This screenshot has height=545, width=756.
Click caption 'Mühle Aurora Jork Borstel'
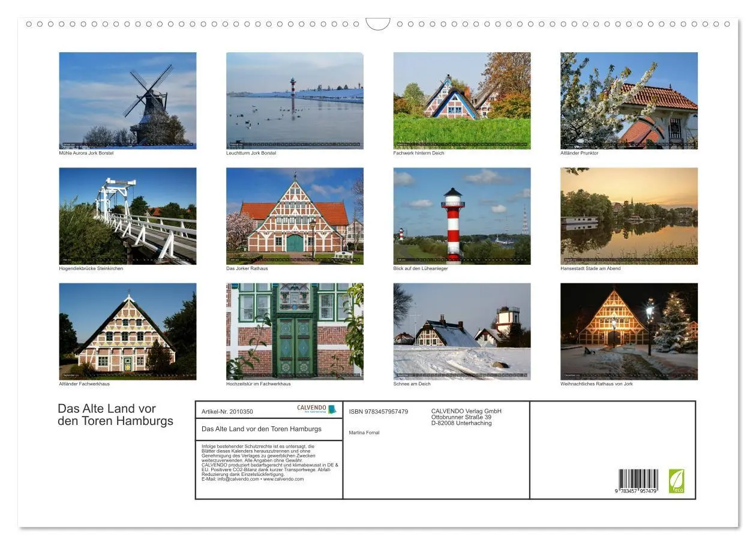(x=86, y=153)
